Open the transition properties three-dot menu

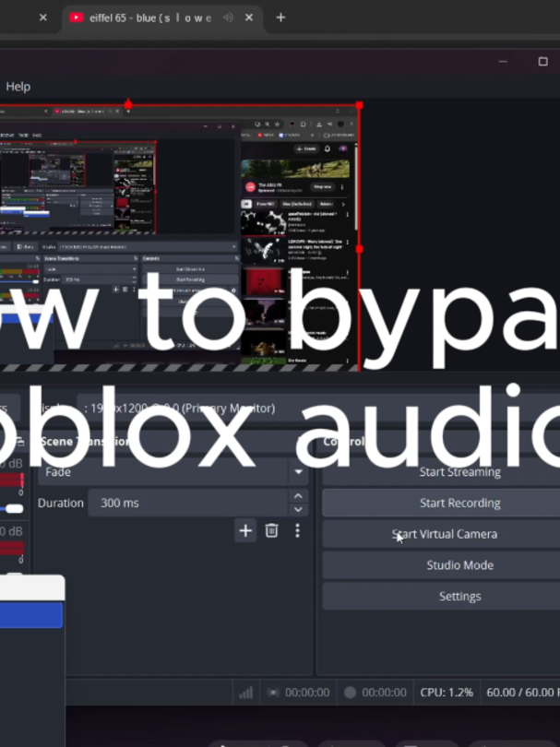297,530
